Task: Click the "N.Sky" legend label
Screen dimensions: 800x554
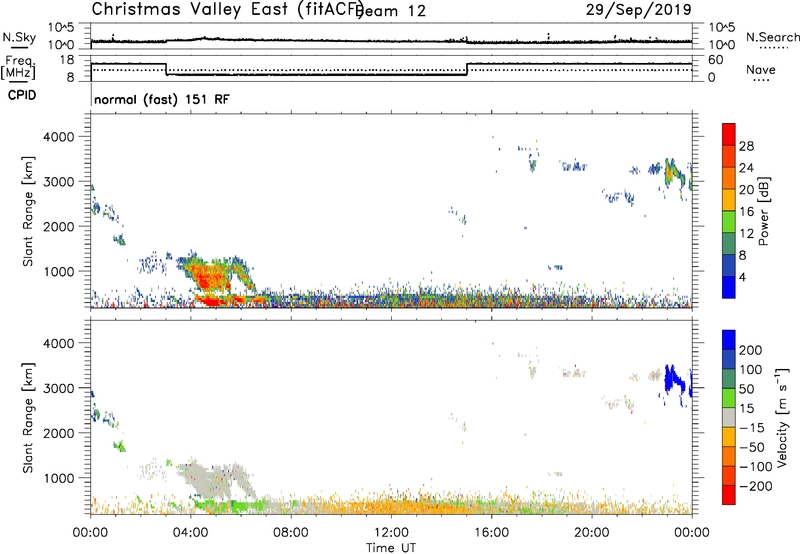Action: coord(19,37)
